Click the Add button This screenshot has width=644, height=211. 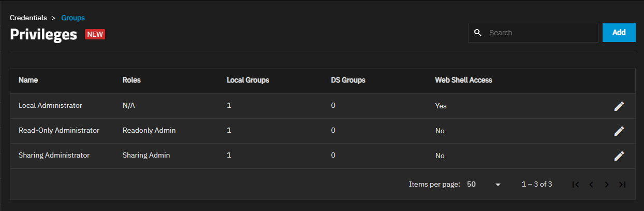tap(619, 32)
